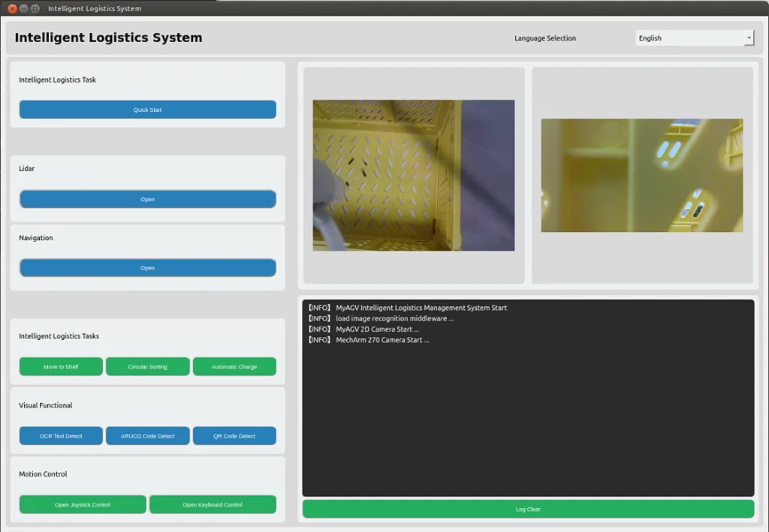Viewport: 769px width, 532px height.
Task: Open the Navigation module
Action: tap(147, 268)
